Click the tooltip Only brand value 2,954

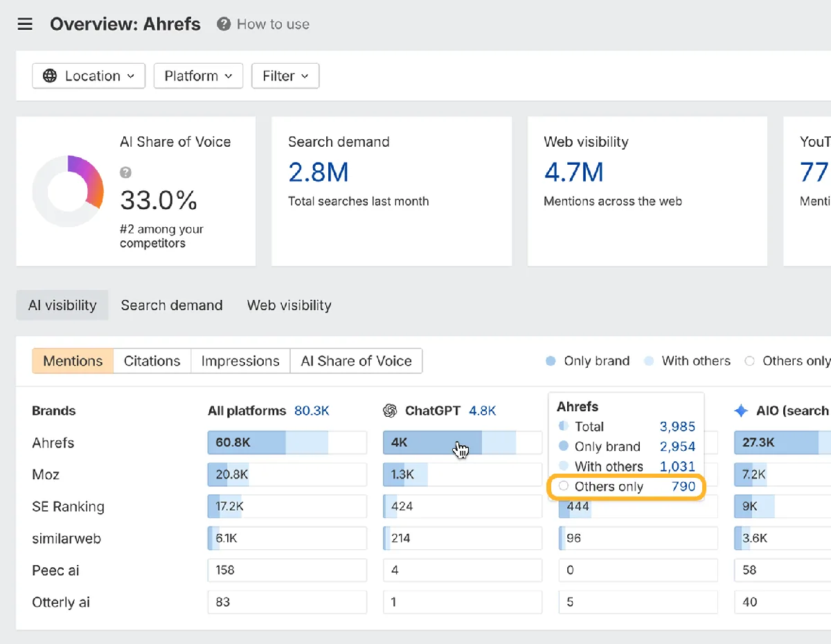[x=677, y=447]
